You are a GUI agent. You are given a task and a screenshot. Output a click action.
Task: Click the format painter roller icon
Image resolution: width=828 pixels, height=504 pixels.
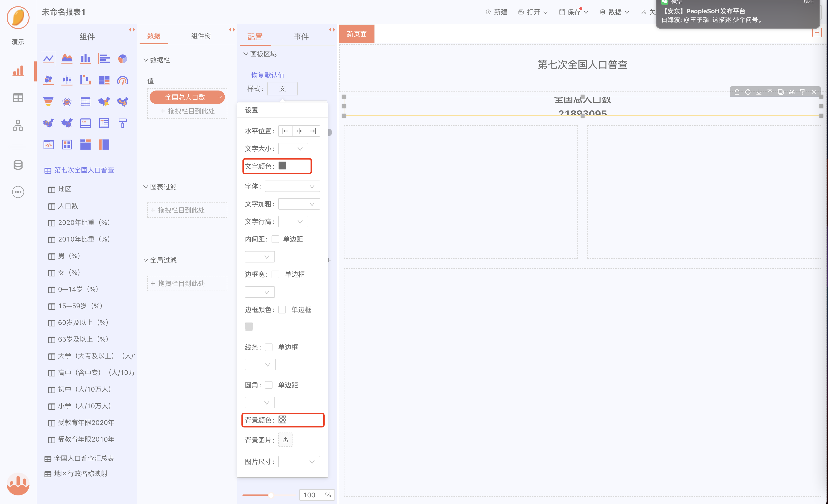tap(803, 92)
